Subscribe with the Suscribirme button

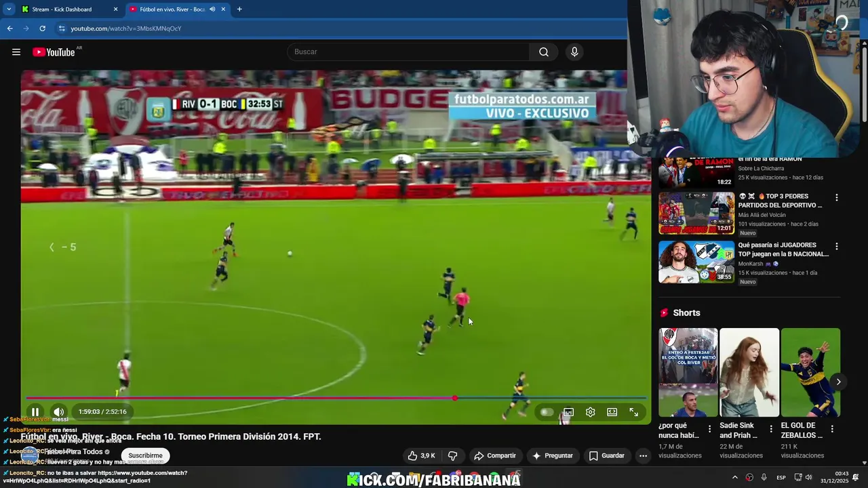pyautogui.click(x=145, y=455)
